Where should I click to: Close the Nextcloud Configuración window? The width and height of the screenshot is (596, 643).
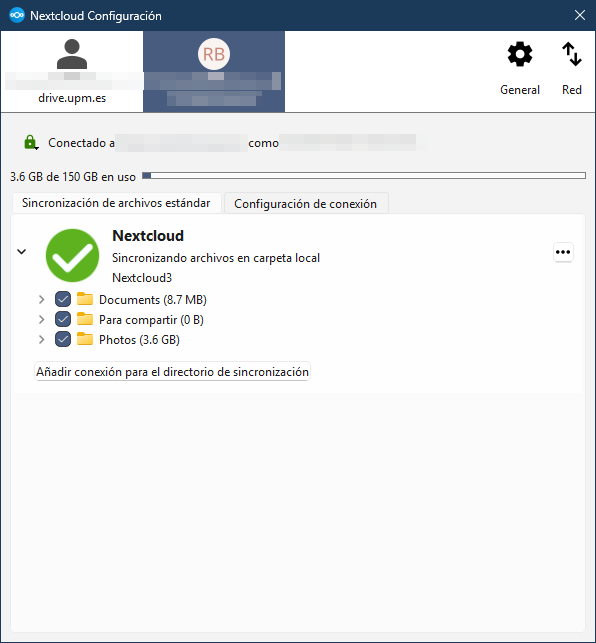point(580,15)
